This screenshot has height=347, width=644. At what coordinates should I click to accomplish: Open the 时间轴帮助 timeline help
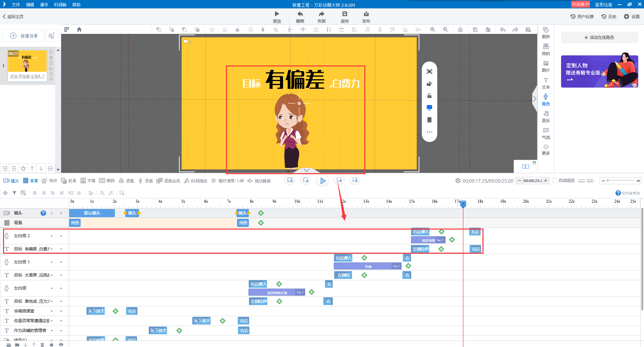click(x=628, y=193)
